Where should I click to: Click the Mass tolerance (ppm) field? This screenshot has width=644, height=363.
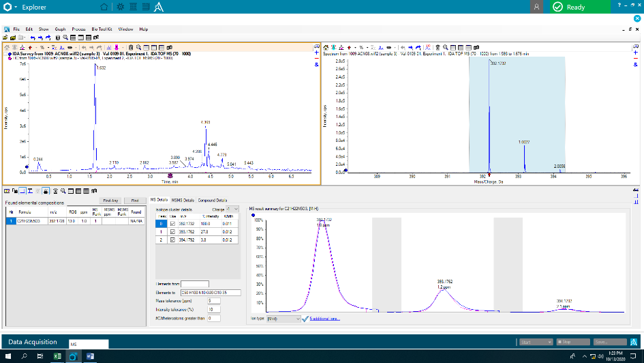(x=213, y=301)
